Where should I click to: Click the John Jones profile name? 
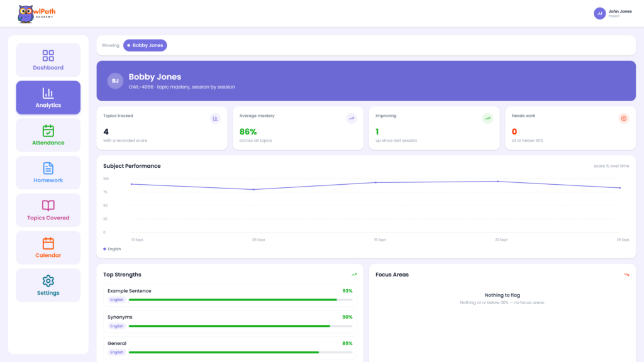(x=619, y=11)
